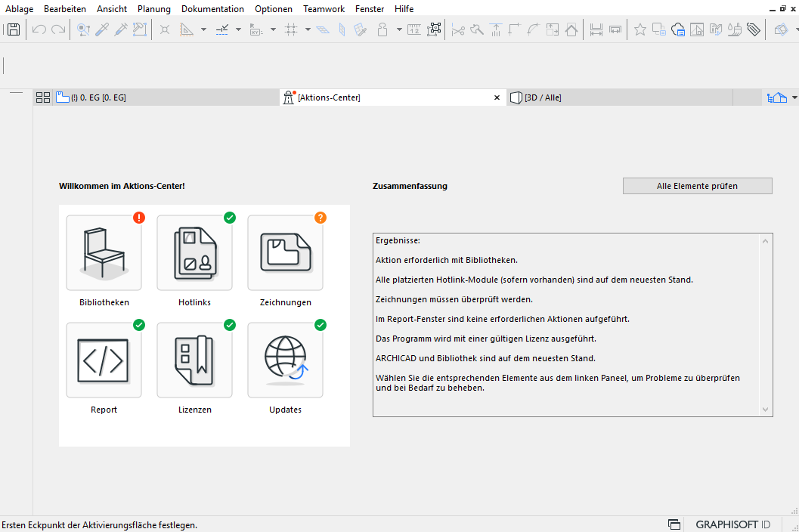
Task: Click the Favorites star icon
Action: pos(640,29)
